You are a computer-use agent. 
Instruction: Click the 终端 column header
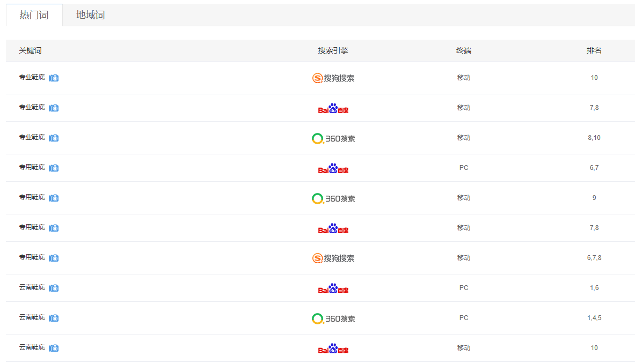coord(464,50)
